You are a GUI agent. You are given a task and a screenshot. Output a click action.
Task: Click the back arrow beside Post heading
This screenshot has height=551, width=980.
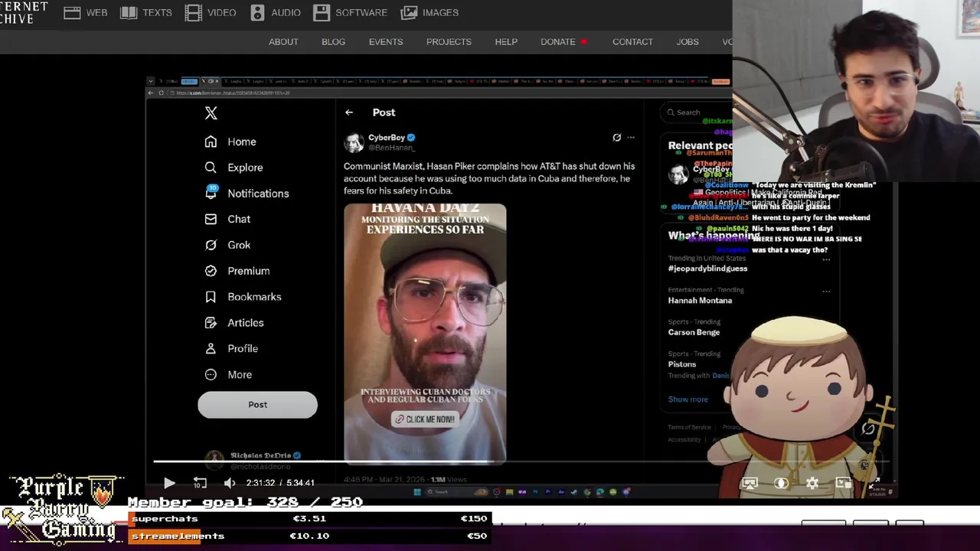click(348, 112)
